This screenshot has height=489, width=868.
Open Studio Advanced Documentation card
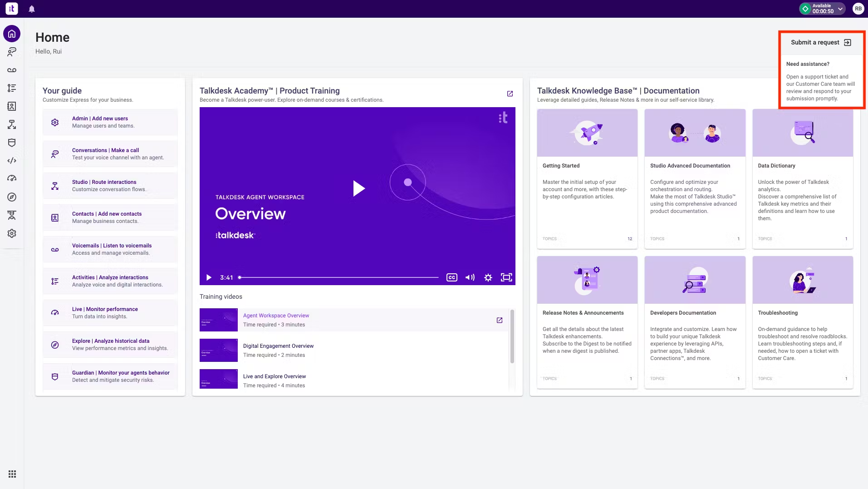[695, 179]
